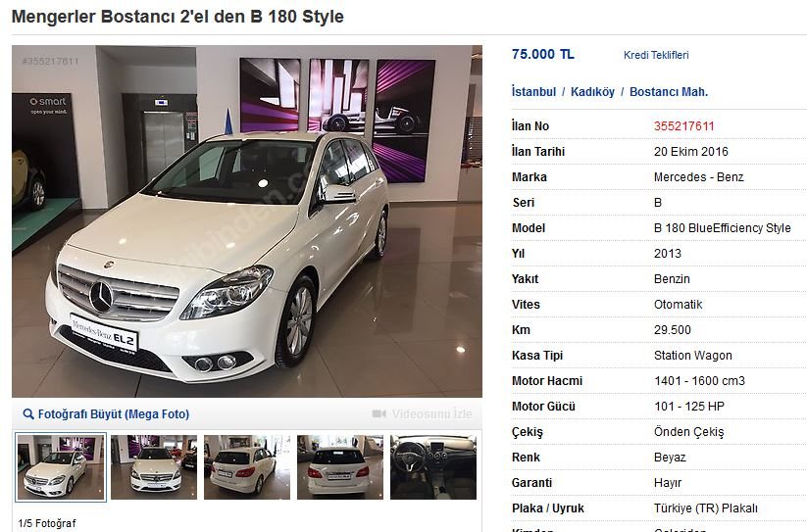
Task: Click the listing number 355217611
Action: click(x=684, y=126)
